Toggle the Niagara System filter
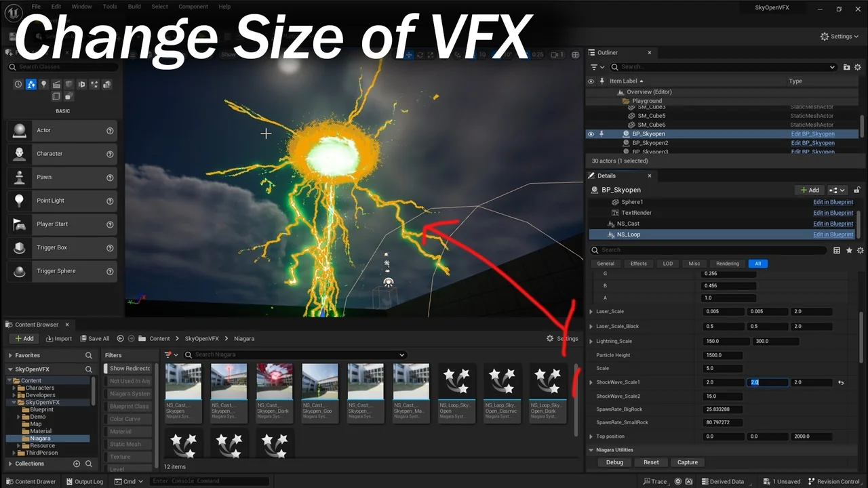The height and width of the screenshot is (488, 868). 130,394
